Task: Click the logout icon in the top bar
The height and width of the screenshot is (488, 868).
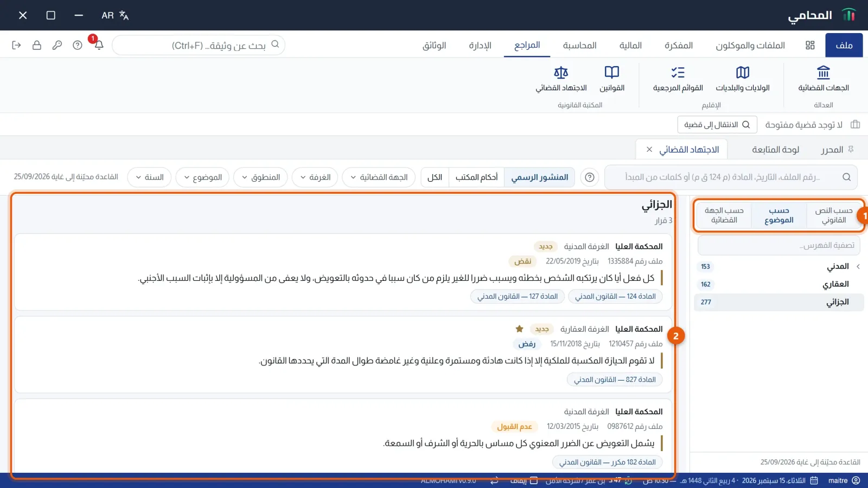Action: point(16,45)
